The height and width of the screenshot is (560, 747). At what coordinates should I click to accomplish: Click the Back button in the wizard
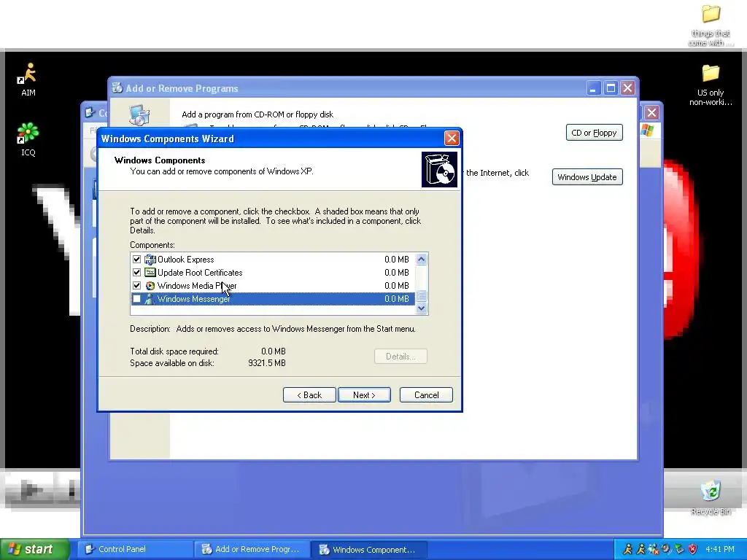[309, 394]
